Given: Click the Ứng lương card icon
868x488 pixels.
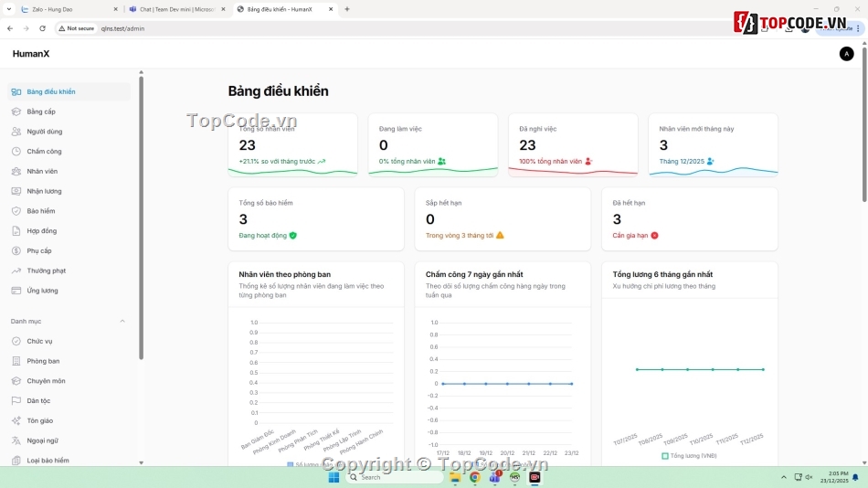Looking at the screenshot, I should 16,291.
